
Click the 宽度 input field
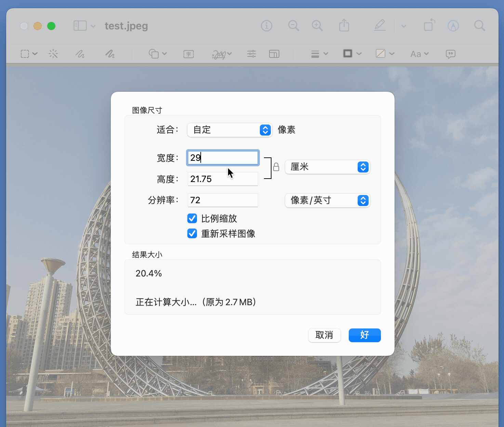[x=223, y=158]
